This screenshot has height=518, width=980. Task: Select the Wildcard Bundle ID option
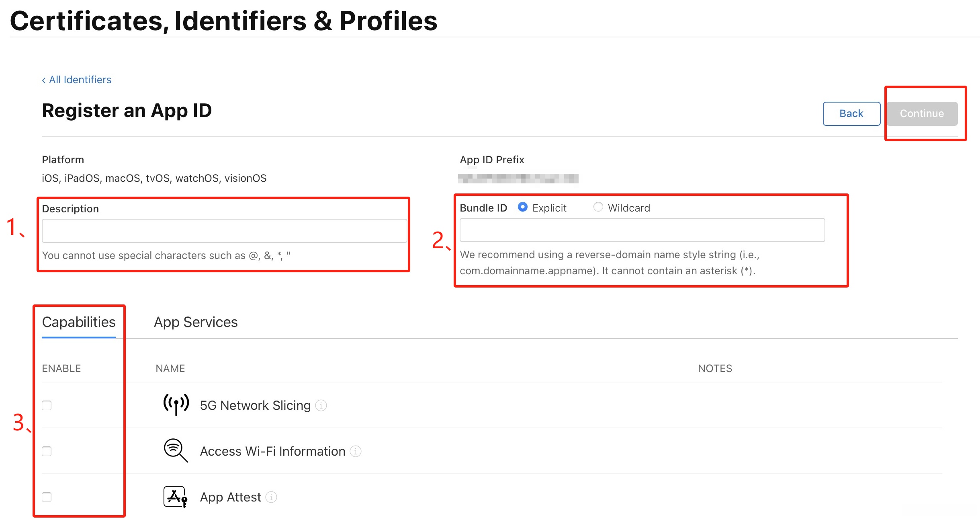(x=598, y=207)
